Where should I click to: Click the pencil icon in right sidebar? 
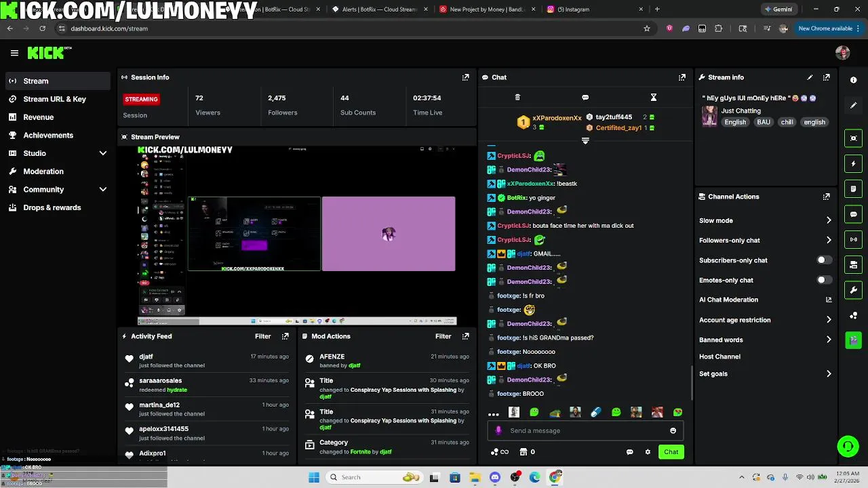point(853,106)
